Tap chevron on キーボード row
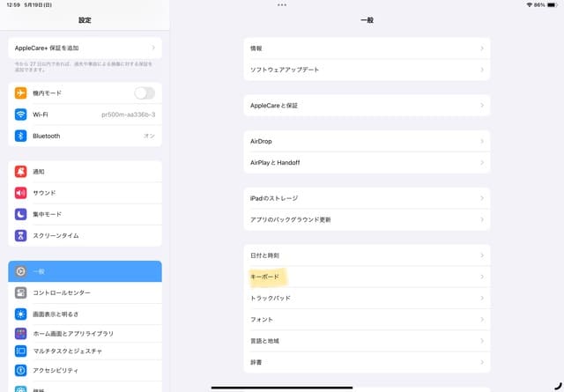This screenshot has width=564, height=392. pyautogui.click(x=482, y=277)
